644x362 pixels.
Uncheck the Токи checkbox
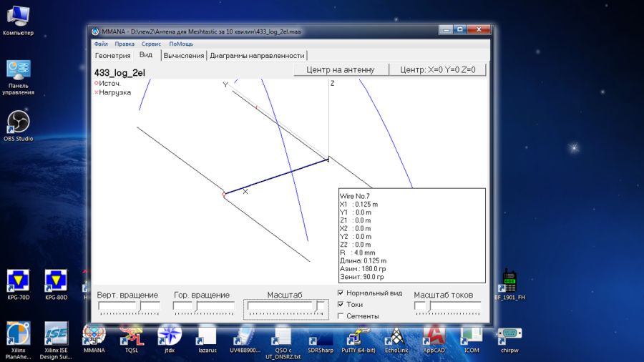(341, 304)
